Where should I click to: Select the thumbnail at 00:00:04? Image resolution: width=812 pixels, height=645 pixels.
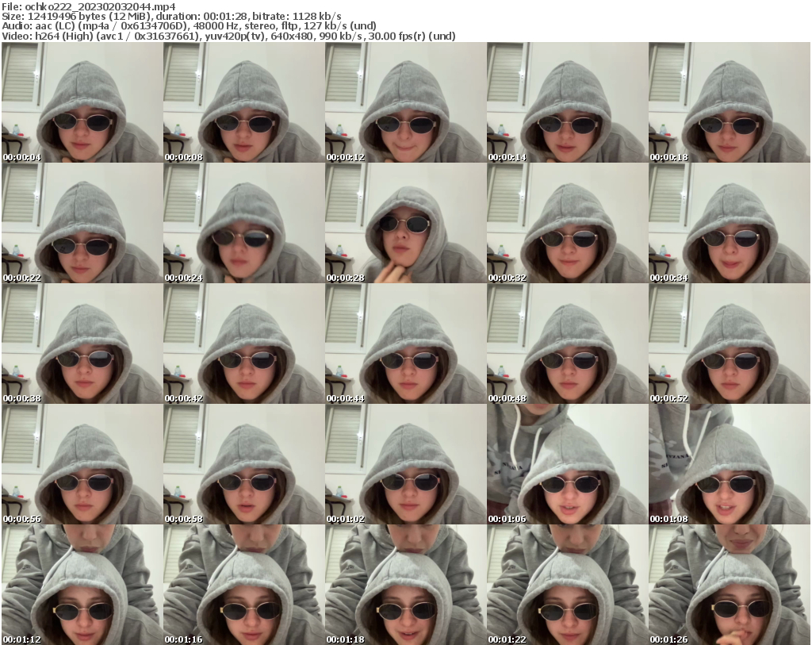tap(81, 103)
